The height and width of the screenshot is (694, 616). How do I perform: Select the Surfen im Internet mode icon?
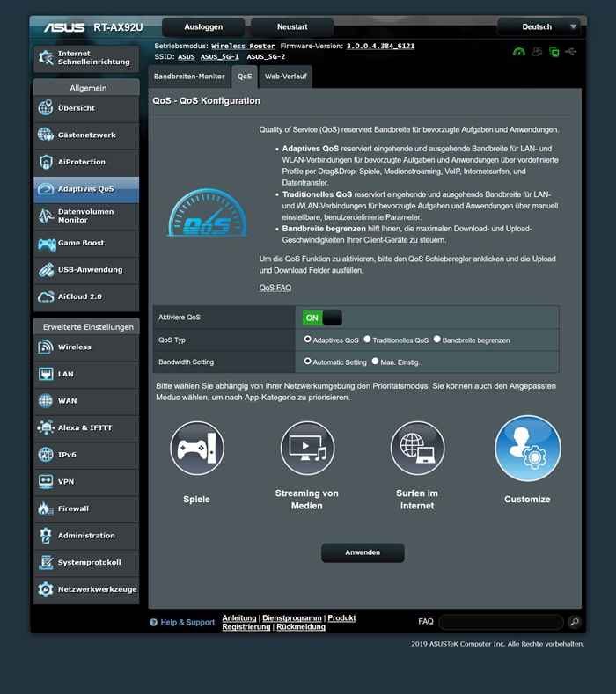click(418, 448)
